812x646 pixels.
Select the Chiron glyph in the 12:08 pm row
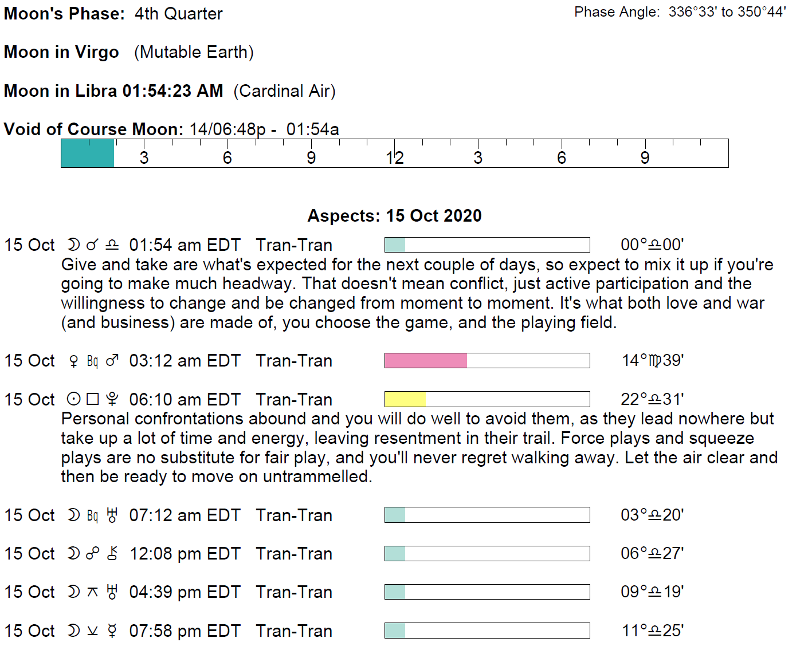pos(112,554)
